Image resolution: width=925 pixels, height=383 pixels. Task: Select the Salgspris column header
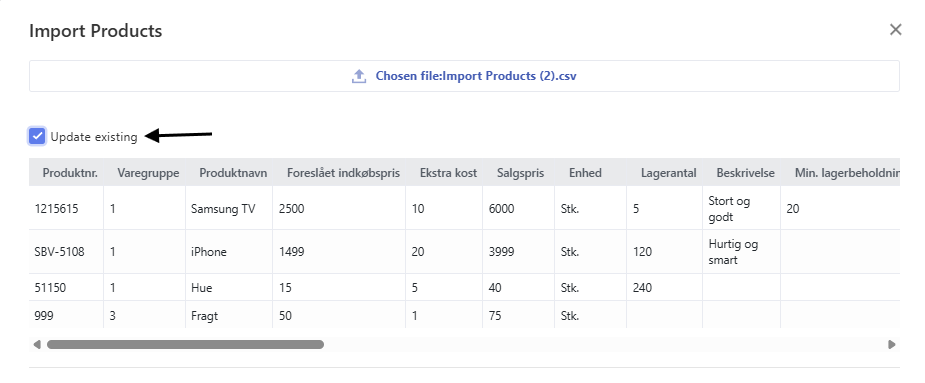[x=521, y=173]
